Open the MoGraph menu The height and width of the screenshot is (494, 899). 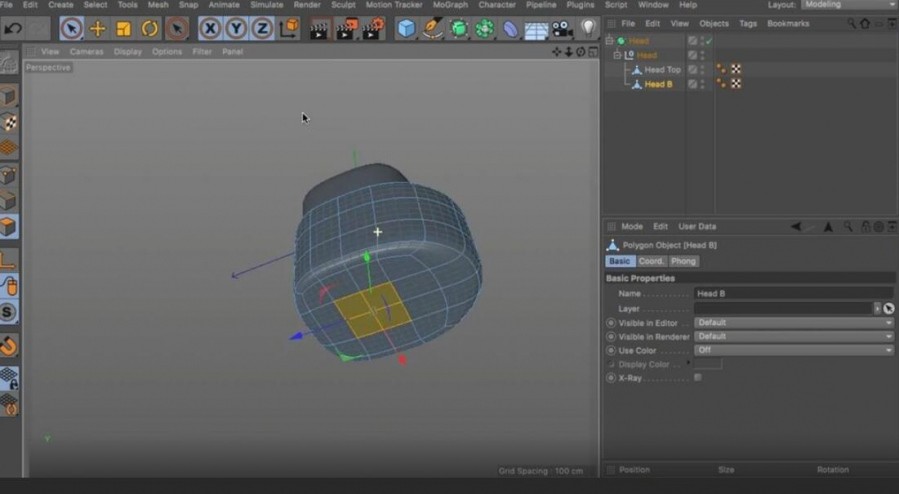tap(451, 5)
